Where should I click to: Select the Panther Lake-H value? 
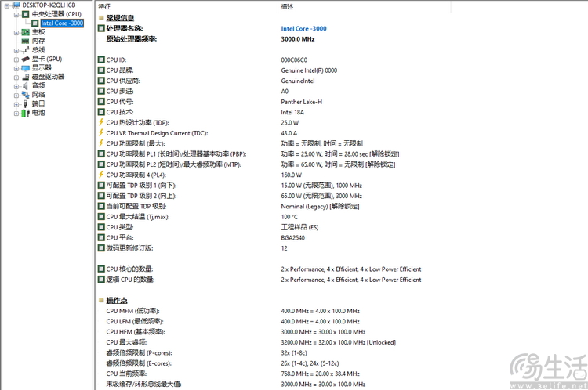click(302, 102)
